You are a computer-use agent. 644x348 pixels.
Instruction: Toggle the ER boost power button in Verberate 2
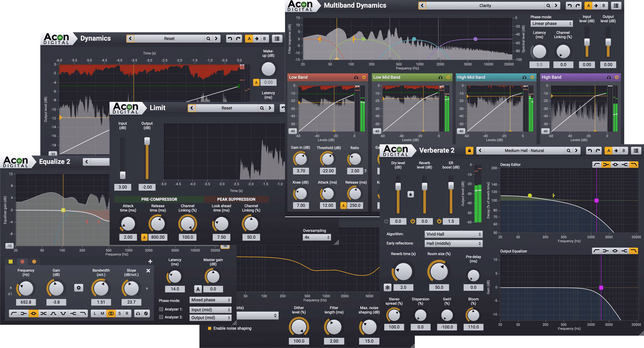coord(439,221)
